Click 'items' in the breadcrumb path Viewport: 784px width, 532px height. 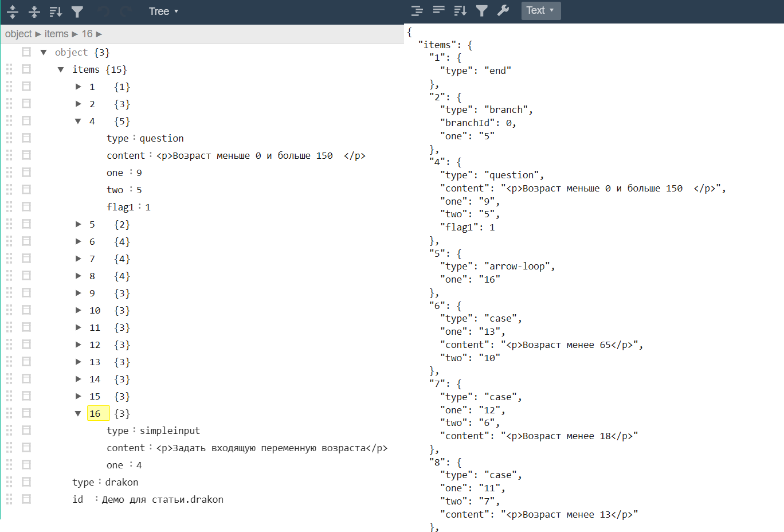tap(56, 34)
